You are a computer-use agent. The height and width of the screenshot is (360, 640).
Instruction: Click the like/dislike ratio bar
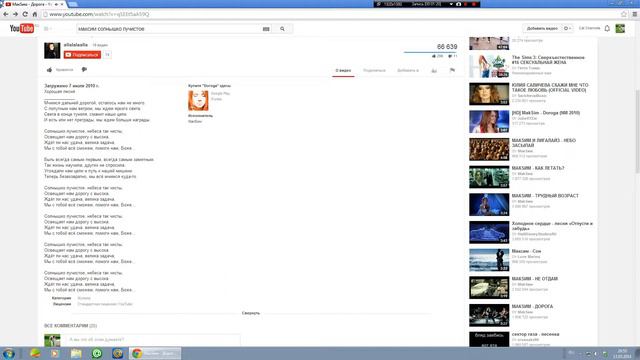point(430,52)
